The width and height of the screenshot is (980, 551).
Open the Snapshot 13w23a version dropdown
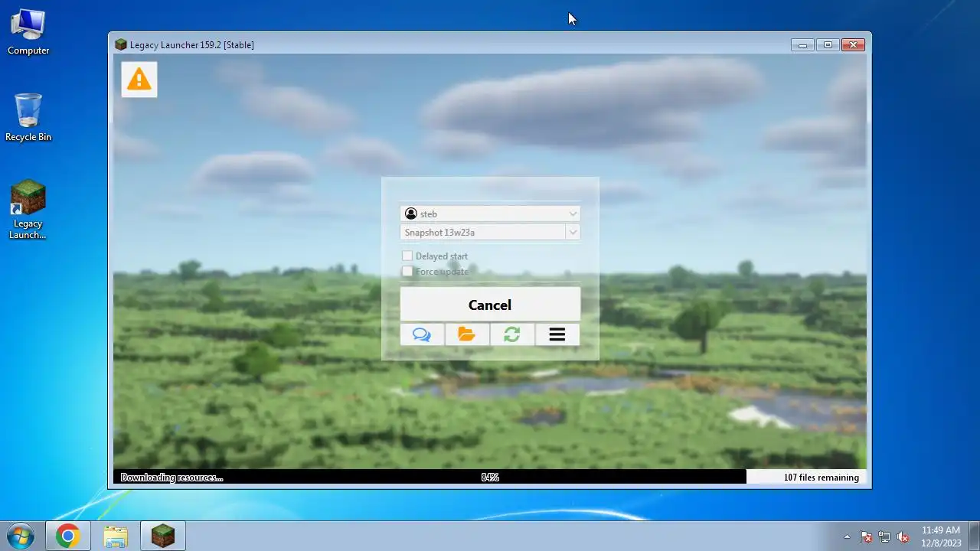[x=490, y=232]
